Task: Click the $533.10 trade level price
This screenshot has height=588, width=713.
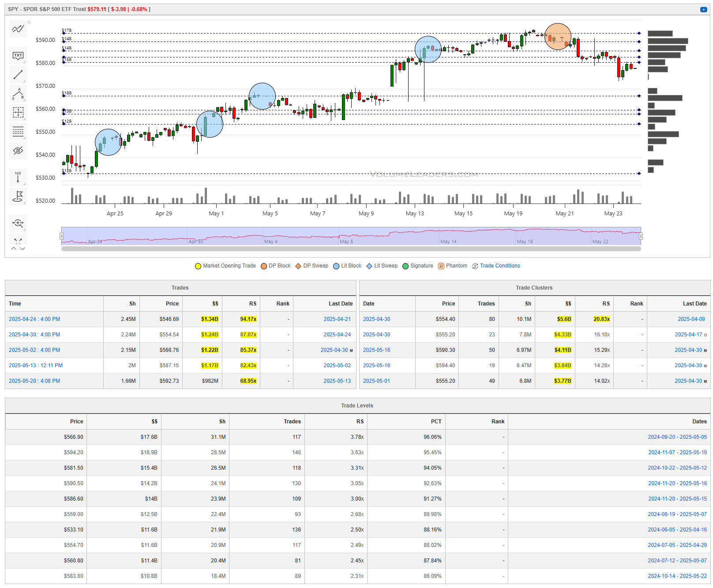Action: tap(73, 530)
